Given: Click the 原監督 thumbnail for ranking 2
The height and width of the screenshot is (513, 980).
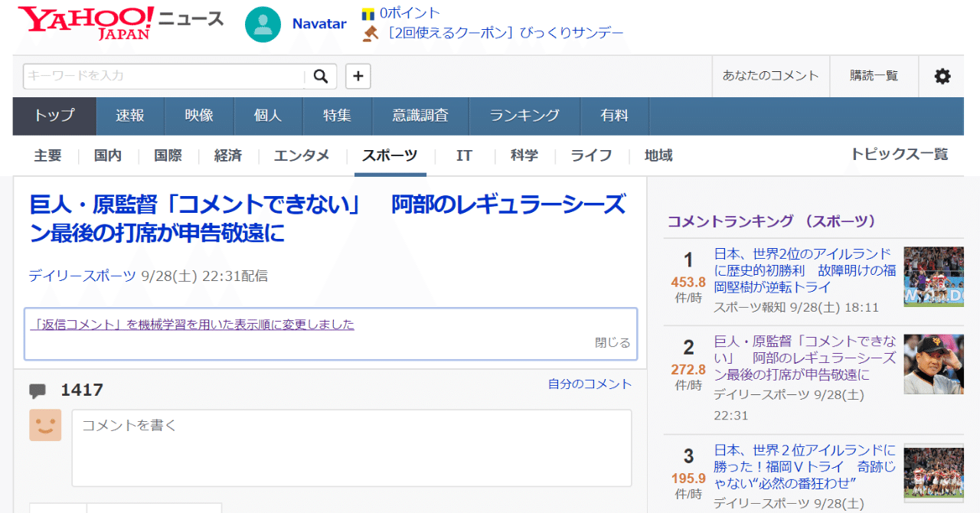Looking at the screenshot, I should [933, 364].
